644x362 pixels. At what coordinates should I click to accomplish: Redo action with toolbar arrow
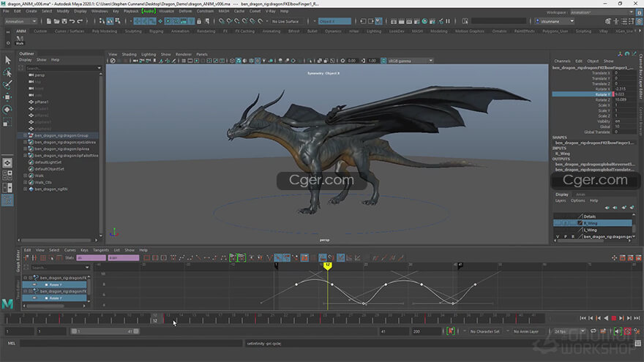[80, 21]
